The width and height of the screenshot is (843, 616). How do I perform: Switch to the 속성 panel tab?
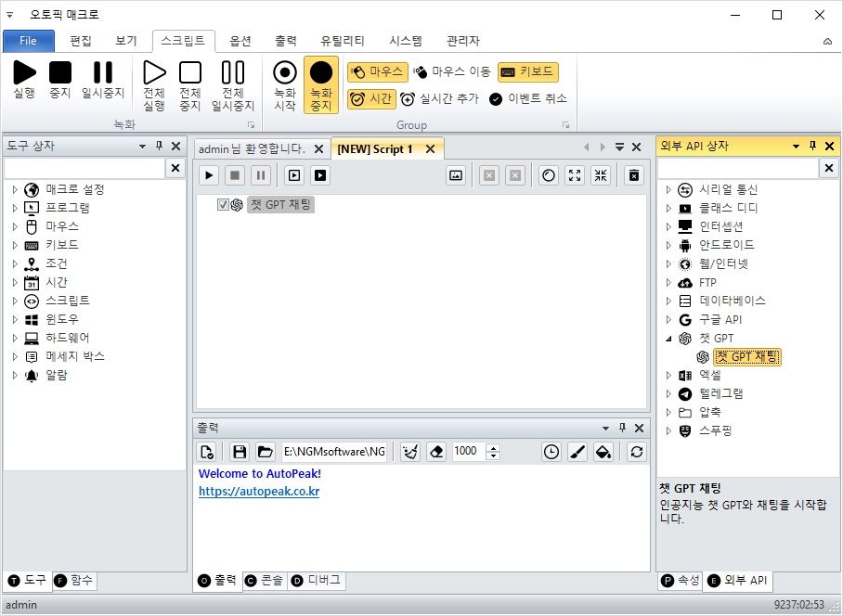click(681, 581)
